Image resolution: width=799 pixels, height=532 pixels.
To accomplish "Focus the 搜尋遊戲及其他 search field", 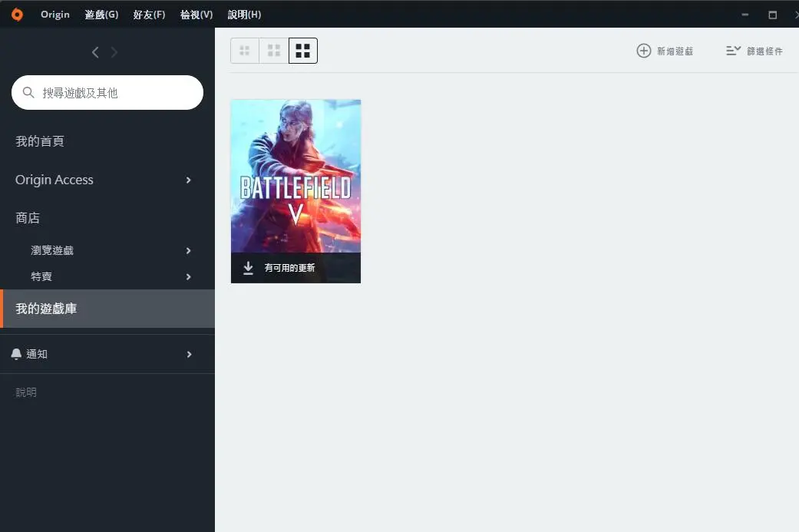I will pyautogui.click(x=107, y=92).
